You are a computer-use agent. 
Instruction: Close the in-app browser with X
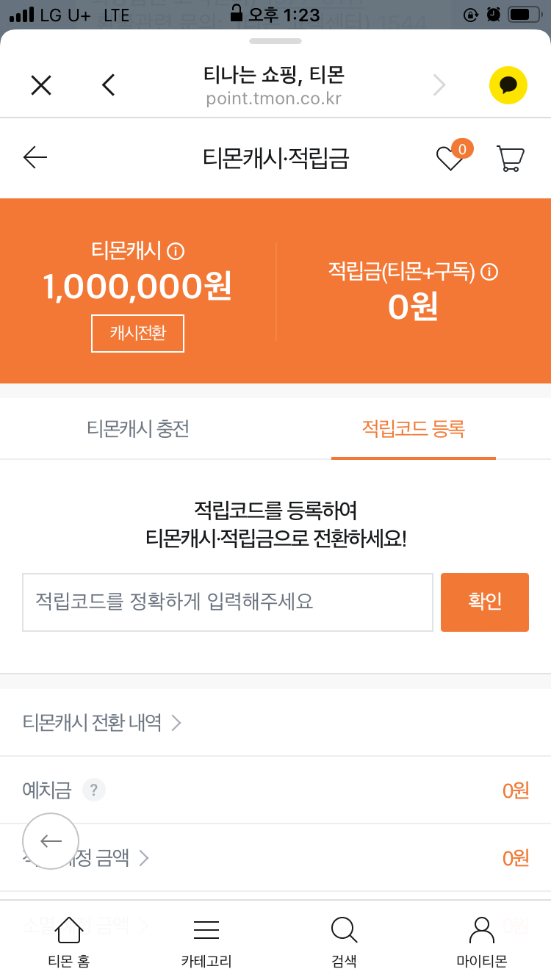tap(41, 86)
